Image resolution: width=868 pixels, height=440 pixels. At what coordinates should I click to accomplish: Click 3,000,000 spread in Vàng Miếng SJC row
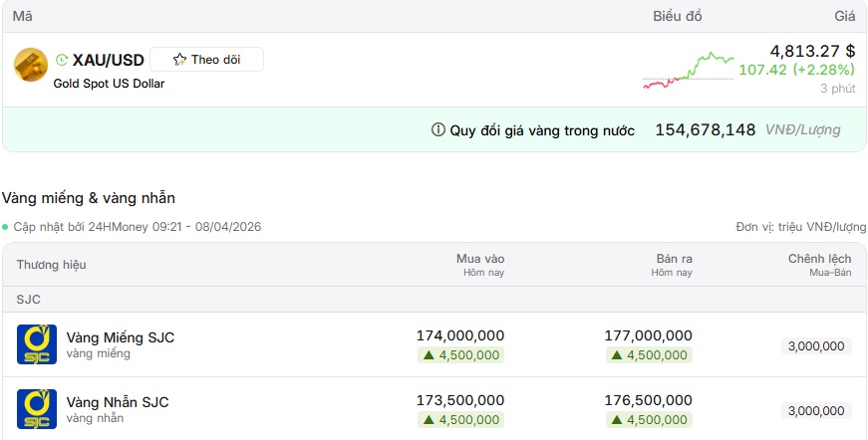point(816,346)
